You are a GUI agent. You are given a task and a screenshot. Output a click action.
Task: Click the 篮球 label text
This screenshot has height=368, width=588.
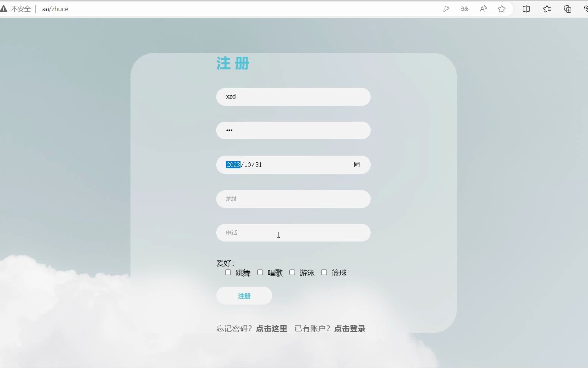point(339,273)
